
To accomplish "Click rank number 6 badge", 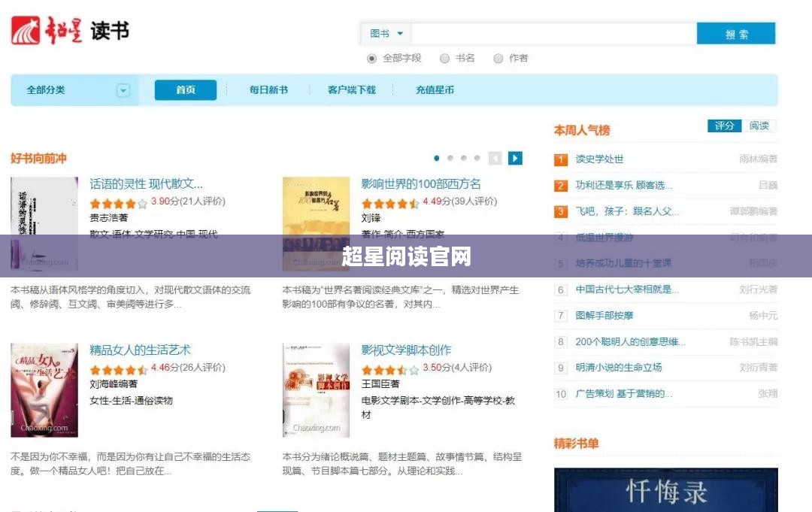I will 561,289.
